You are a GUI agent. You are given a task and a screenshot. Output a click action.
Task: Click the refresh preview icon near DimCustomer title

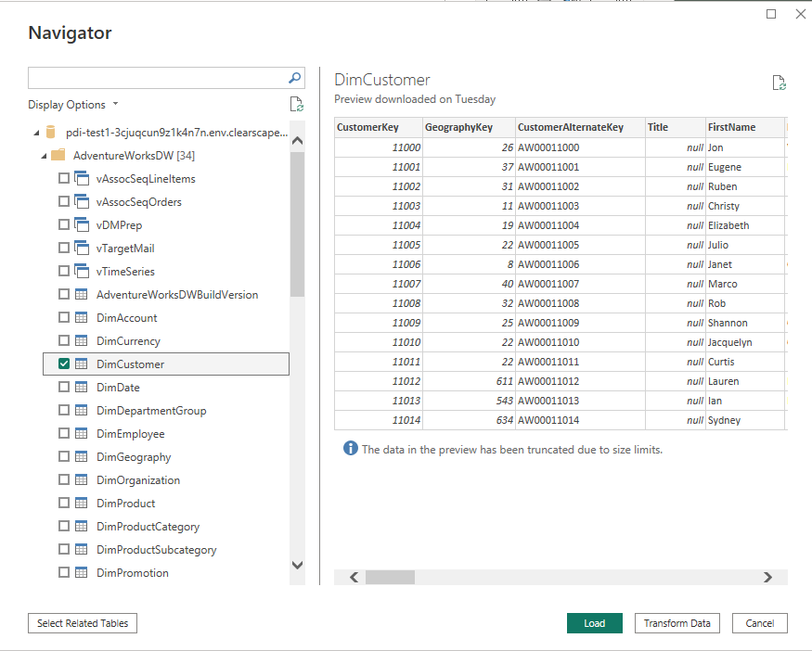click(x=779, y=82)
